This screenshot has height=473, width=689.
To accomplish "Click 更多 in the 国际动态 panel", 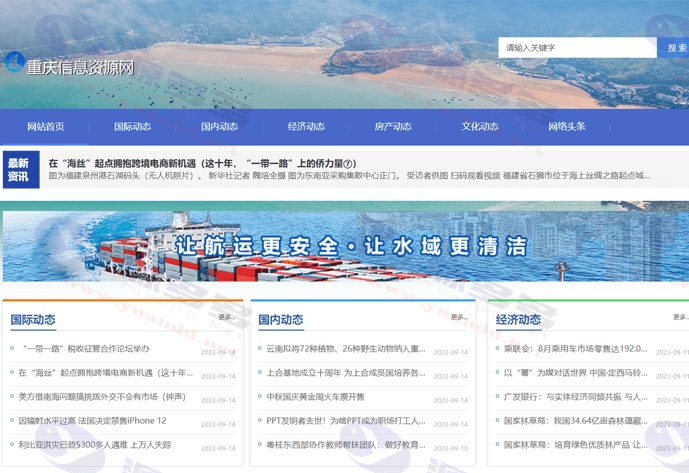I will (227, 317).
